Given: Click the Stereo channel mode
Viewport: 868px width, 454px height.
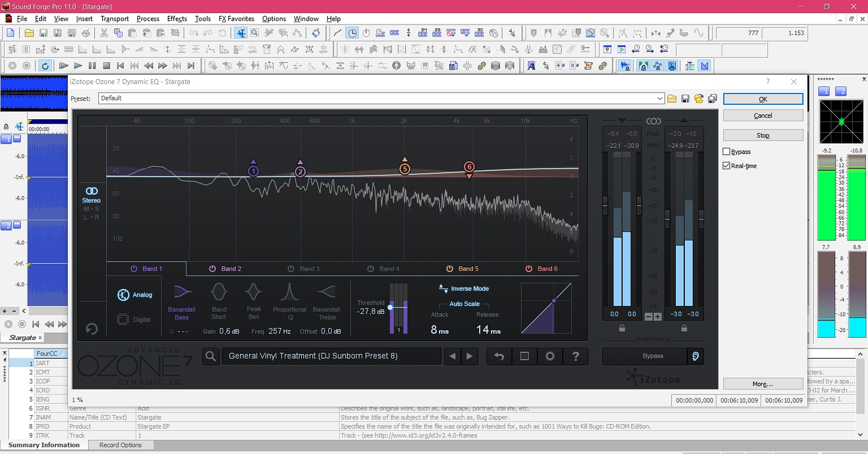Looking at the screenshot, I should [91, 195].
